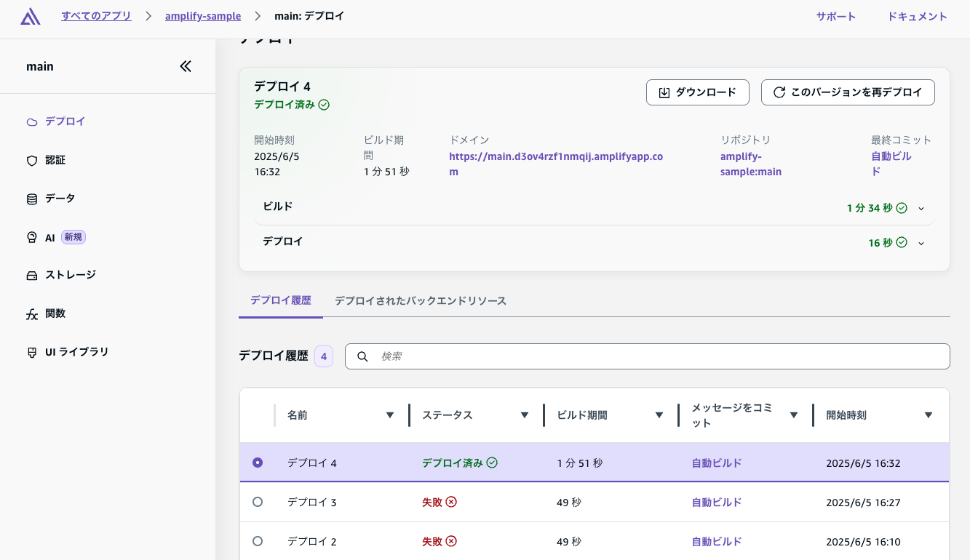Click the cloud icon for デプロイ
970x560 pixels.
click(32, 122)
